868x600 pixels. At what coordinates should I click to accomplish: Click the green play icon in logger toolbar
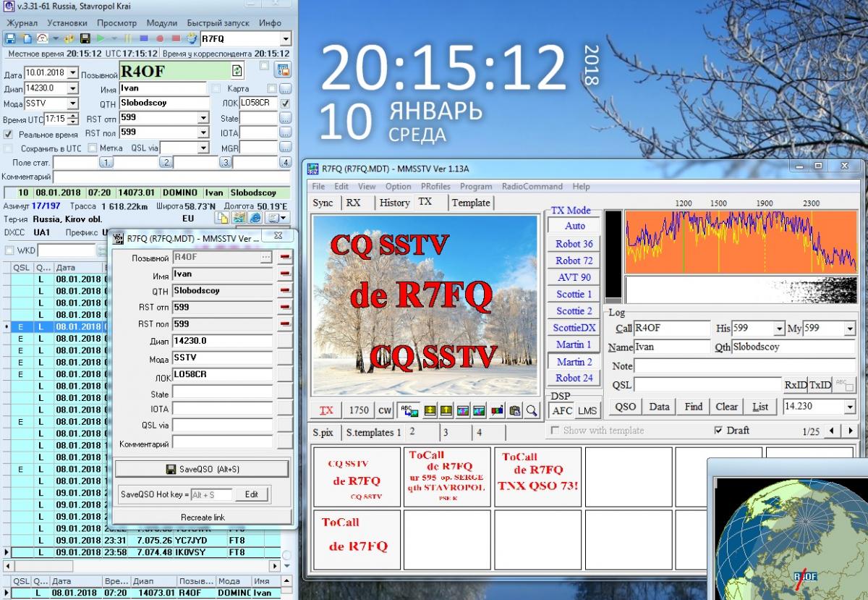[101, 38]
